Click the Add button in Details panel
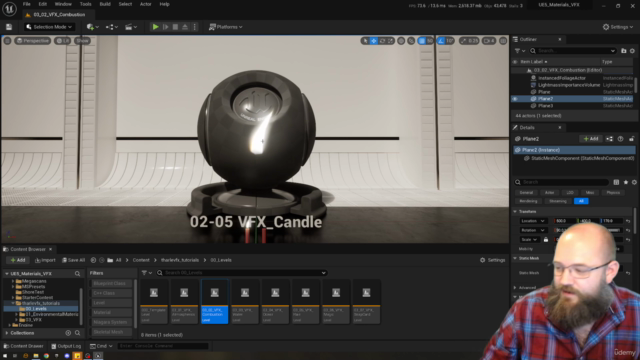This screenshot has width=640, height=360. pyautogui.click(x=591, y=139)
